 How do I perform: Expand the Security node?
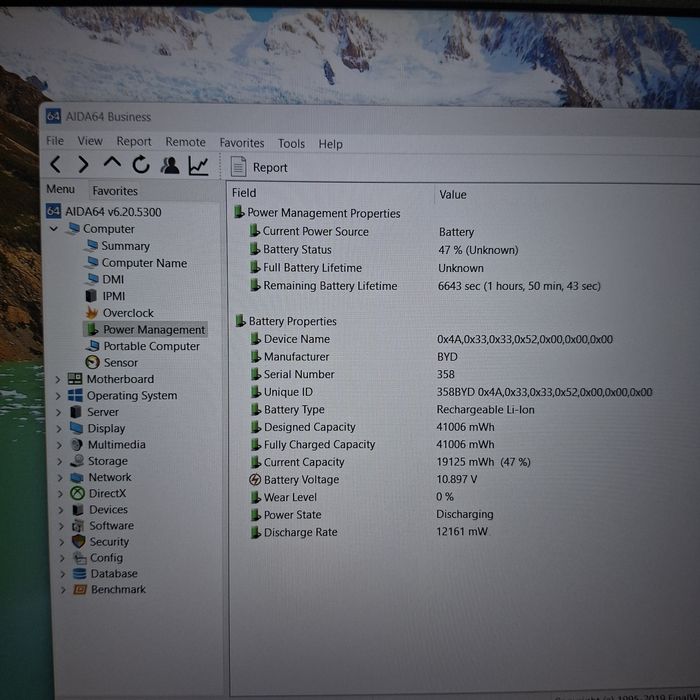click(x=62, y=542)
